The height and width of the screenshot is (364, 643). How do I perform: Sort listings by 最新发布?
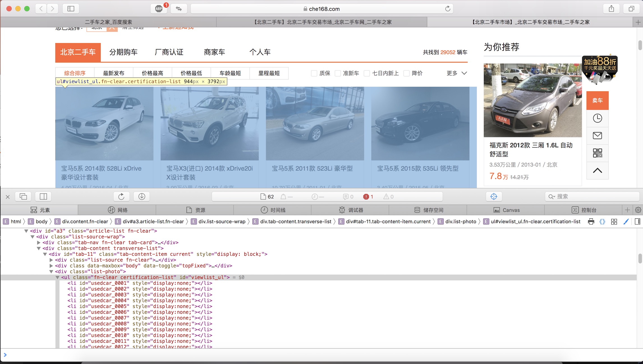click(x=113, y=73)
